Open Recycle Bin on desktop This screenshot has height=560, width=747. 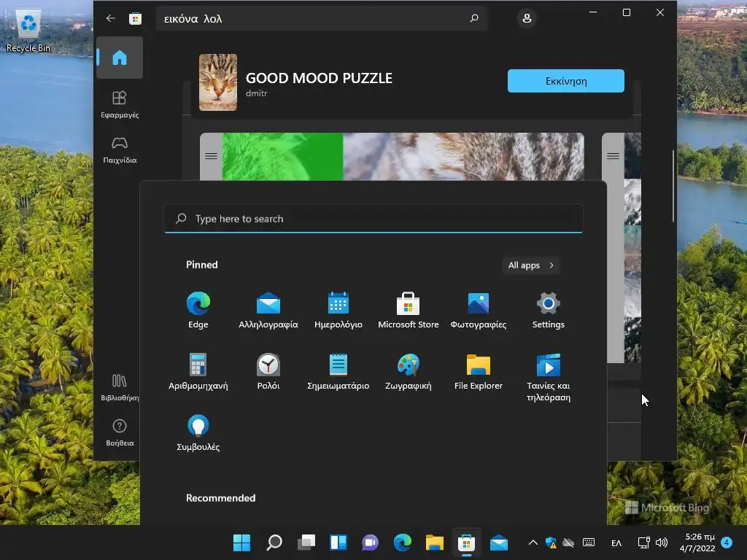pos(28,31)
